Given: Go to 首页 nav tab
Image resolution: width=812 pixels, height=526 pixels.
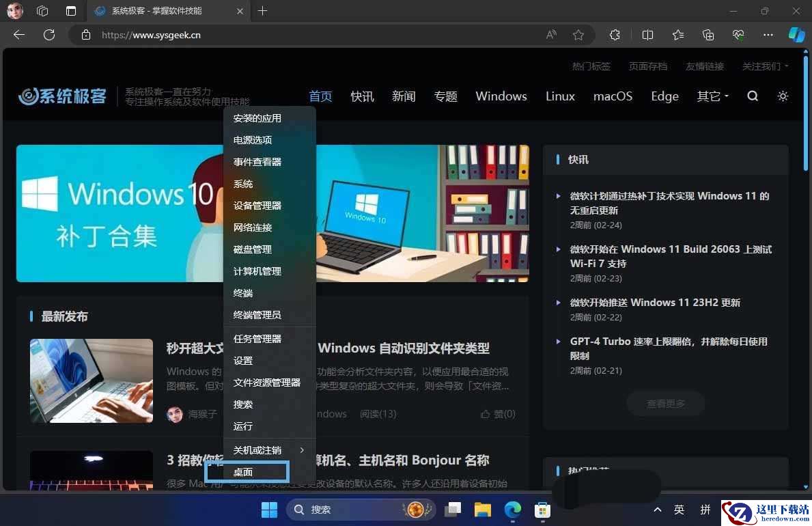Looking at the screenshot, I should tap(320, 96).
